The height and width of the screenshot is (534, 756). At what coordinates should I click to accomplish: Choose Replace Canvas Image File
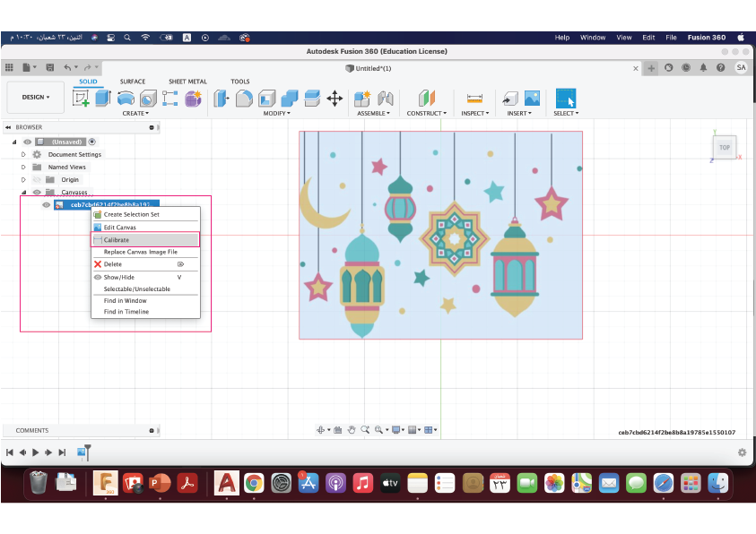point(145,252)
